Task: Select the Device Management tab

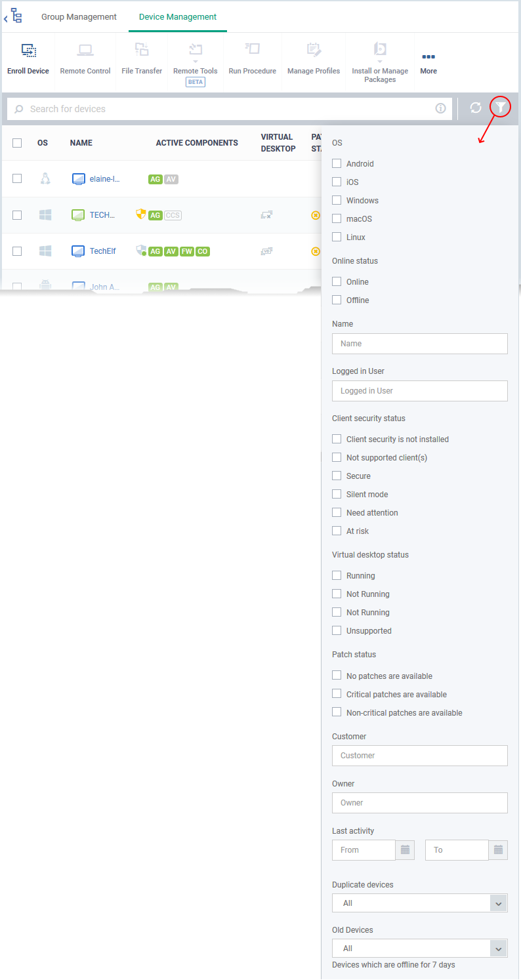Action: [178, 17]
